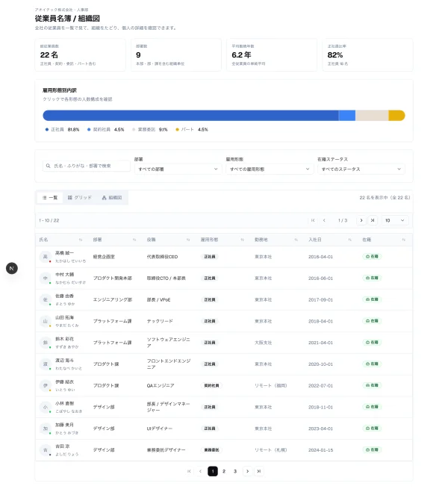Click first-page arrow in top pager

tap(313, 220)
